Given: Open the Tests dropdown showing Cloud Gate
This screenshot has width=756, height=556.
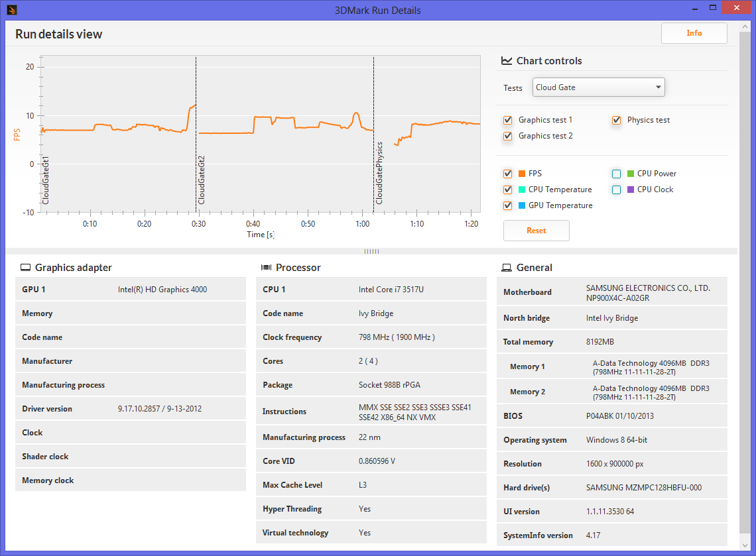Looking at the screenshot, I should click(598, 87).
